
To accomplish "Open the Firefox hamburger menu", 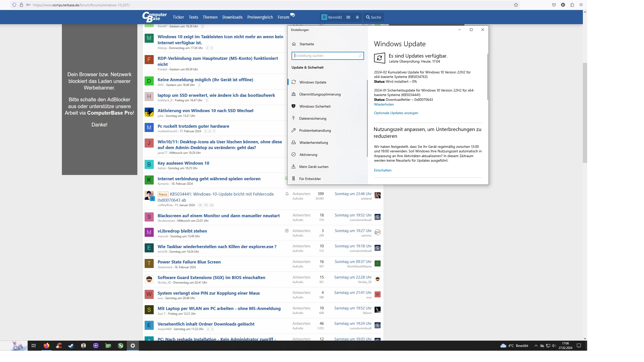I will pos(581,5).
